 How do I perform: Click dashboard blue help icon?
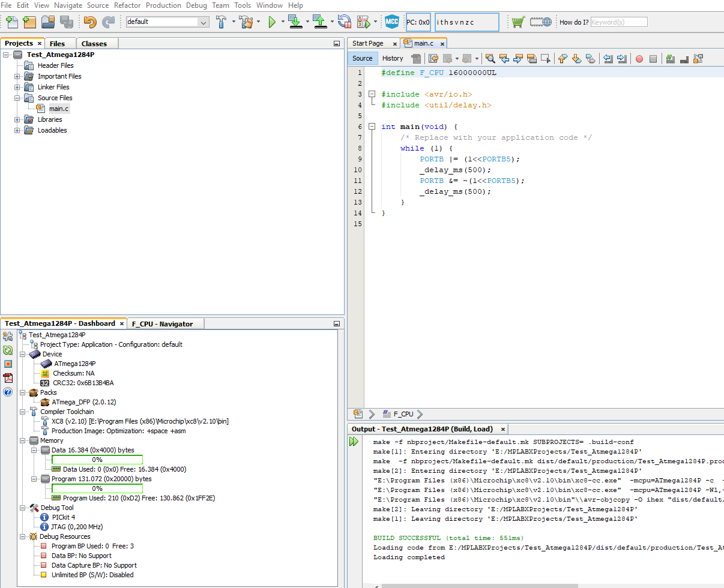coord(8,392)
